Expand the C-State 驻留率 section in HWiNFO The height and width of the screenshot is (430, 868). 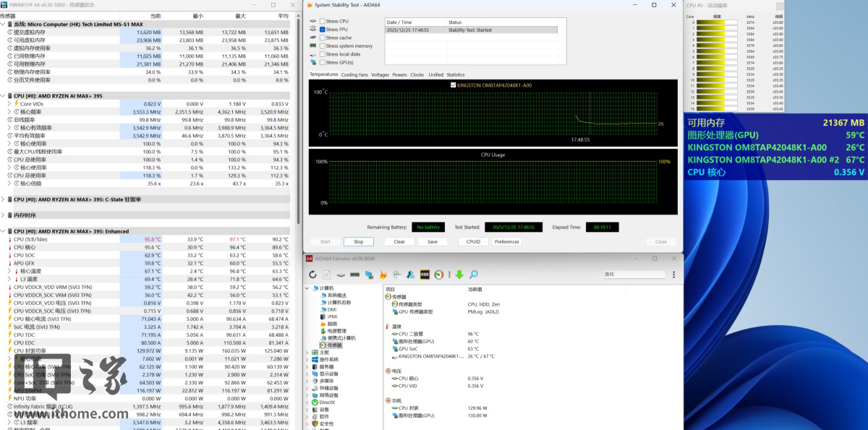tap(4, 199)
